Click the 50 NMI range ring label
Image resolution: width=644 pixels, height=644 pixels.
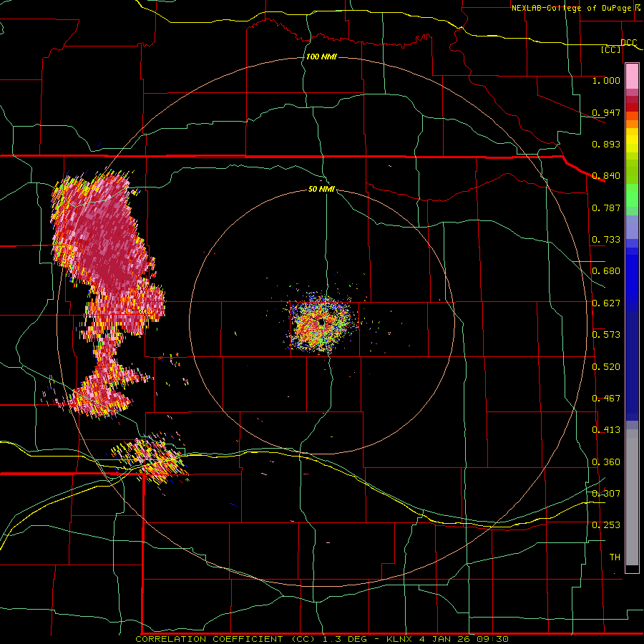click(x=321, y=189)
